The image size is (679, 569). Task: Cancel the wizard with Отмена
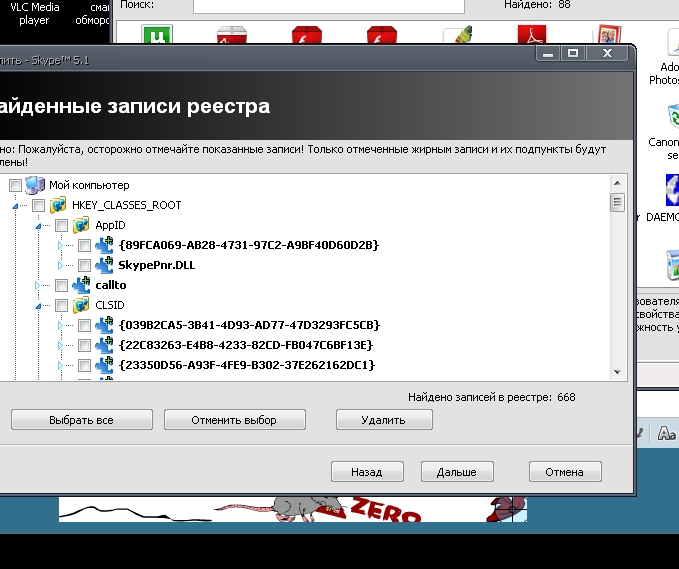(x=565, y=472)
